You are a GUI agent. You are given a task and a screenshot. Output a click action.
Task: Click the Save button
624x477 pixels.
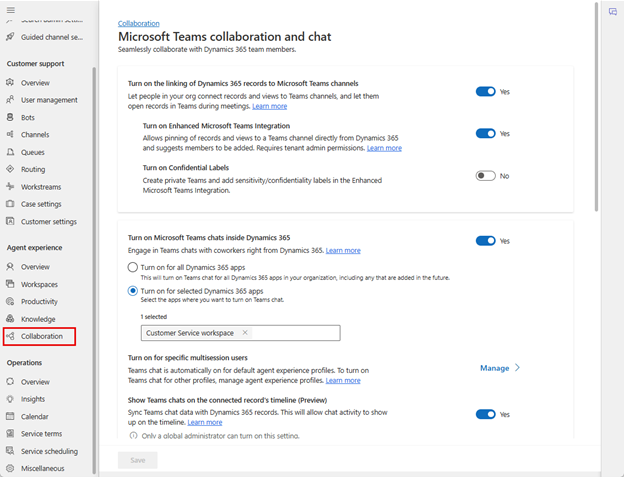point(138,460)
